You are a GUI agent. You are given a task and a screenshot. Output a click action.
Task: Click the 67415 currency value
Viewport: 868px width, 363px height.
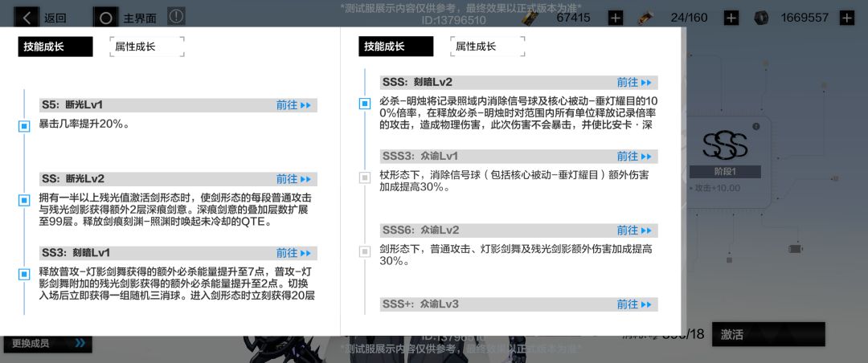click(574, 18)
